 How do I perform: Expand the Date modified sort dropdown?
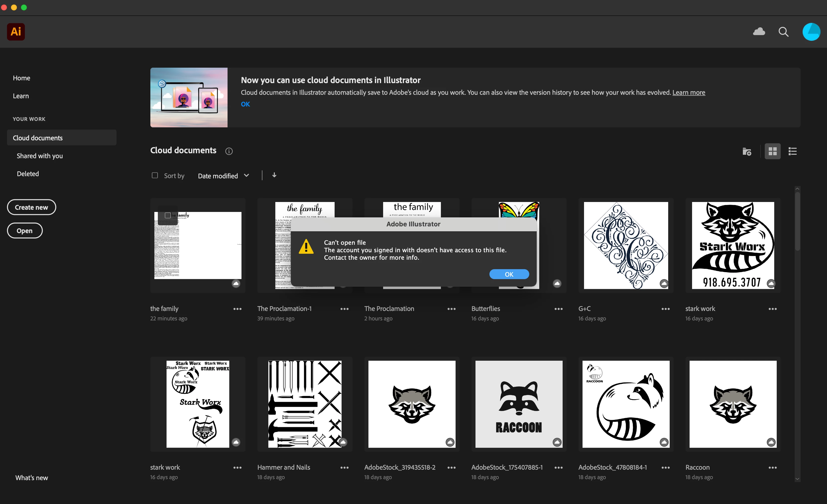coord(223,176)
